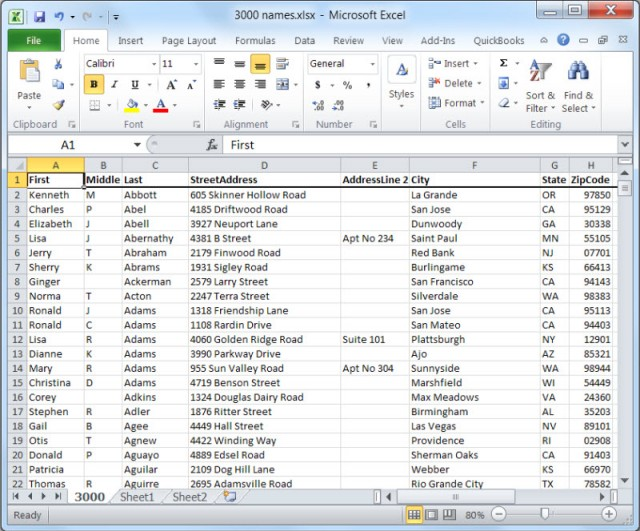Click the Decrease Indent icon
This screenshot has width=640, height=531.
tap(219, 105)
